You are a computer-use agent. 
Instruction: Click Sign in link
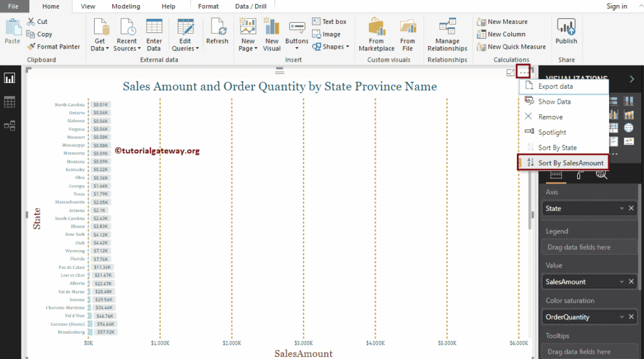pyautogui.click(x=617, y=6)
